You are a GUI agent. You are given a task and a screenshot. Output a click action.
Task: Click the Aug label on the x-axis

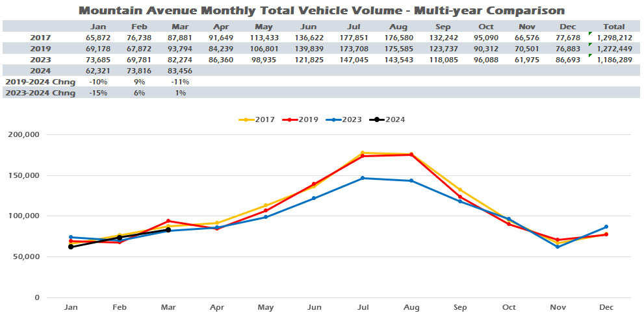411,306
